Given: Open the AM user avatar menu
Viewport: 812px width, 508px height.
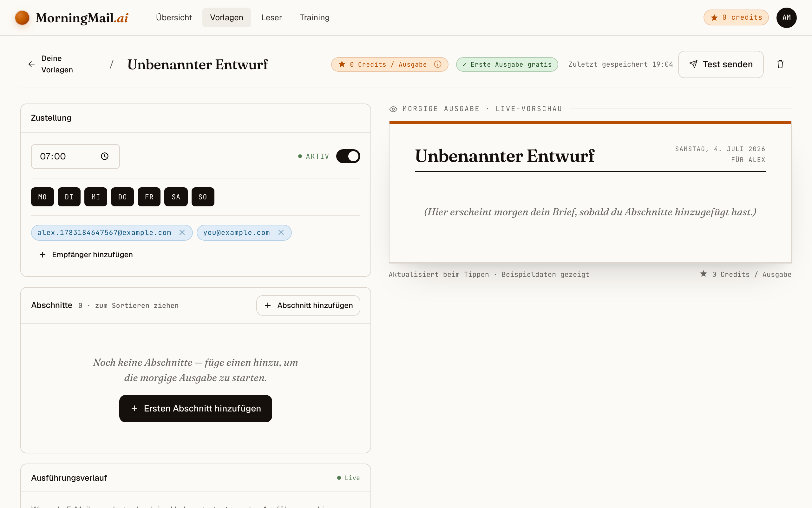Looking at the screenshot, I should [786, 17].
